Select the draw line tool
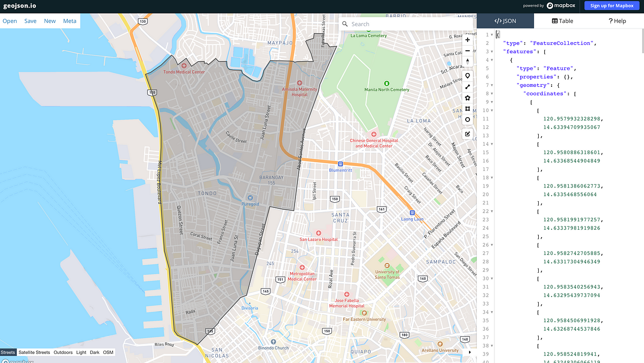 [468, 87]
